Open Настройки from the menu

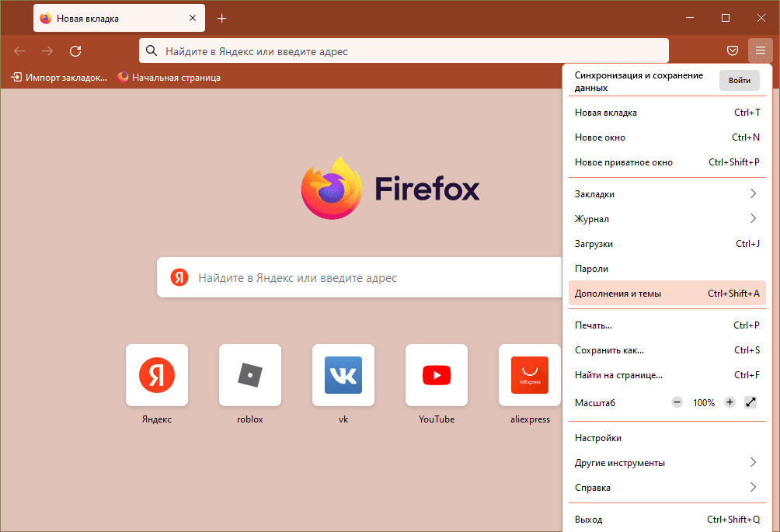(x=667, y=437)
